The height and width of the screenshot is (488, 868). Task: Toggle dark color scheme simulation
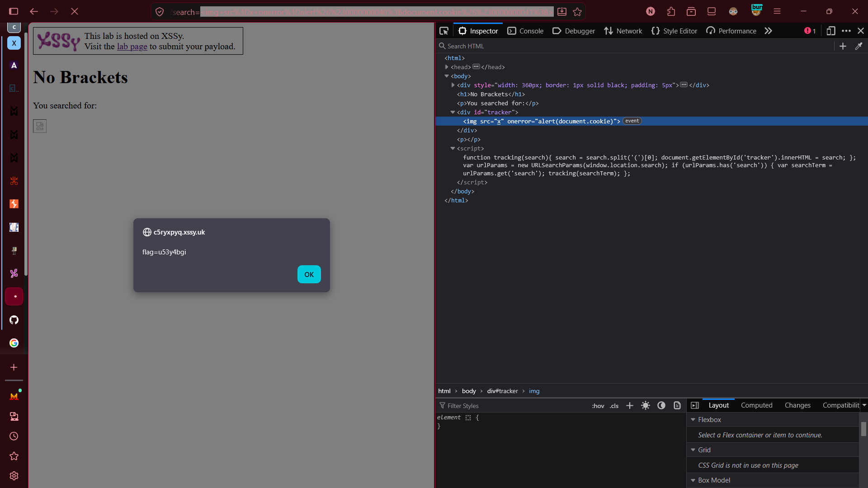[661, 406]
